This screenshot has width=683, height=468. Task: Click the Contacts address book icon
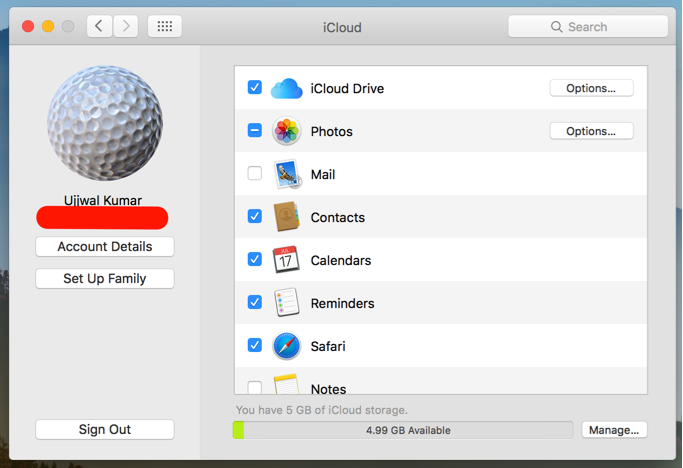click(287, 217)
